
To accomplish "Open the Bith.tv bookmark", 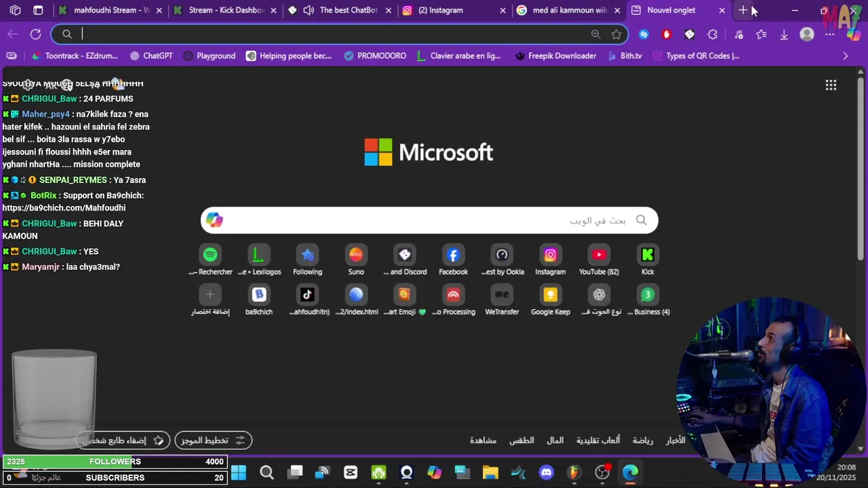I will click(x=625, y=56).
